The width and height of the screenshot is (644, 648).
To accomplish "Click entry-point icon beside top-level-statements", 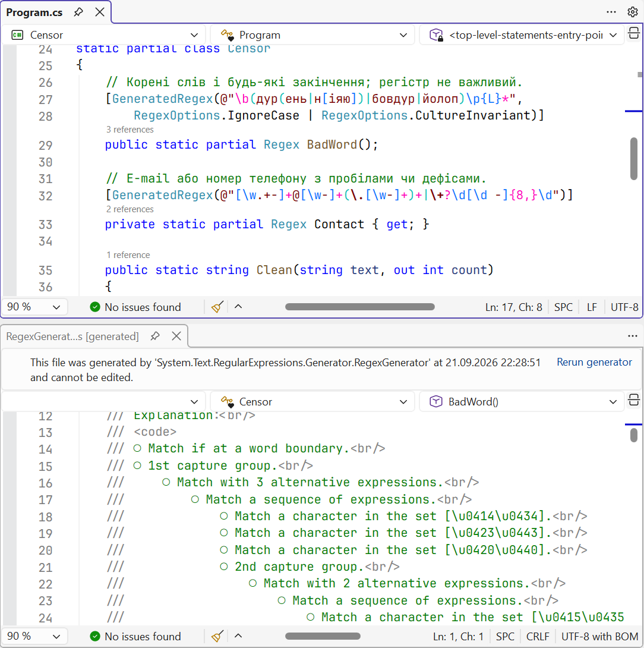I will coord(436,35).
